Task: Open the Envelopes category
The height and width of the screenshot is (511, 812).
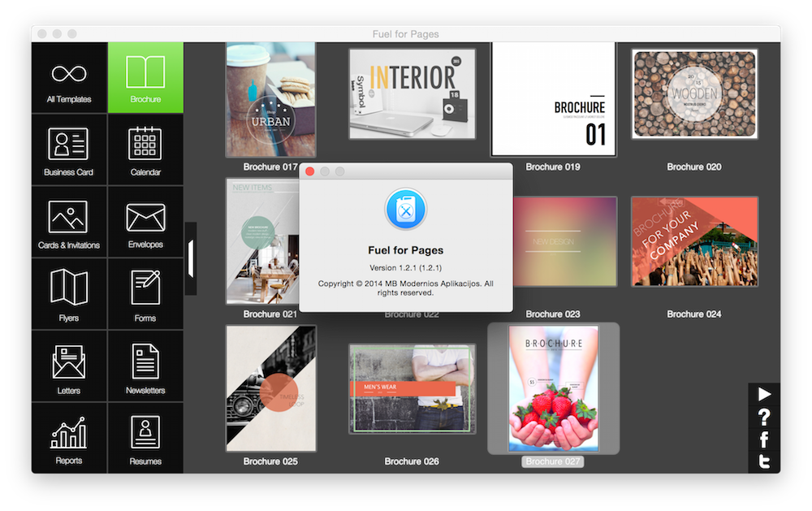Action: point(145,223)
